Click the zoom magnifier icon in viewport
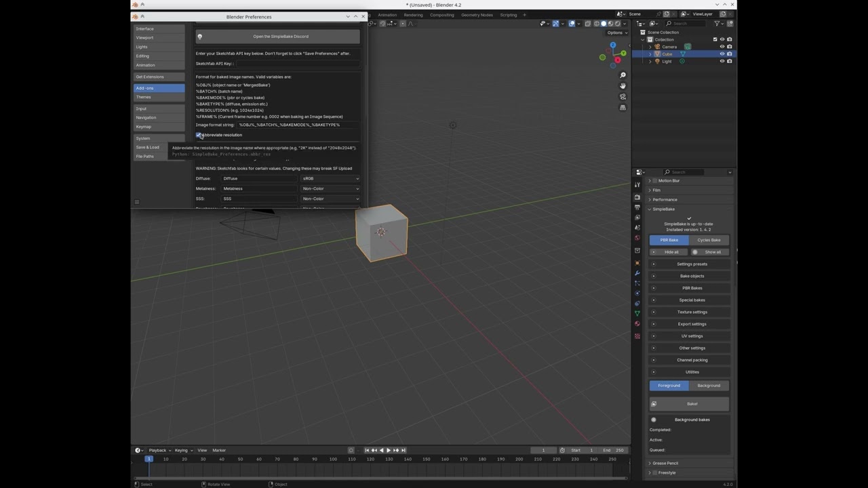 coord(623,75)
